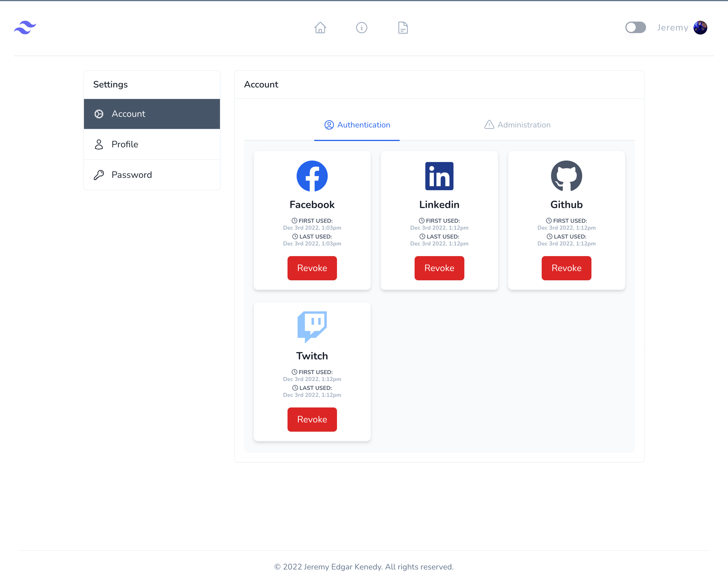Viewport: 728px width, 583px height.
Task: Click the clock icon by Twitch FIRST USED
Action: click(294, 372)
